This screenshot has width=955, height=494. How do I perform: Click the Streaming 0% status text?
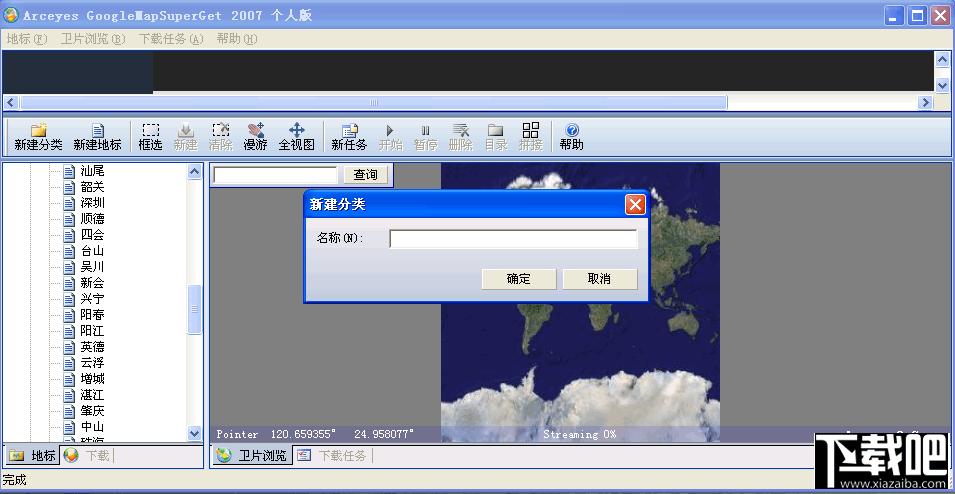(x=579, y=434)
